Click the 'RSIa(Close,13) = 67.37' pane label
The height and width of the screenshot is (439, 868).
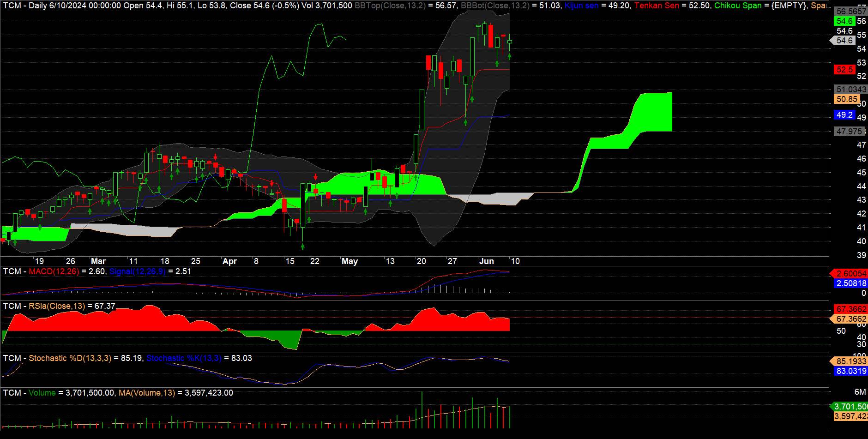(x=72, y=306)
